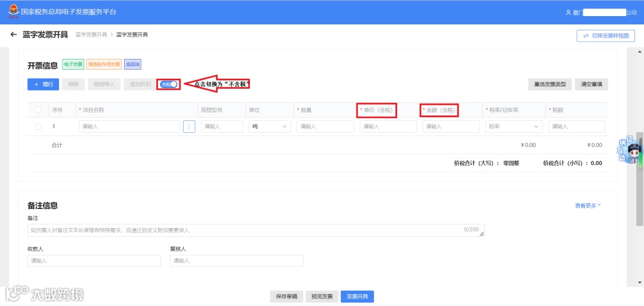Tick the checkbox for row 1

click(x=38, y=127)
